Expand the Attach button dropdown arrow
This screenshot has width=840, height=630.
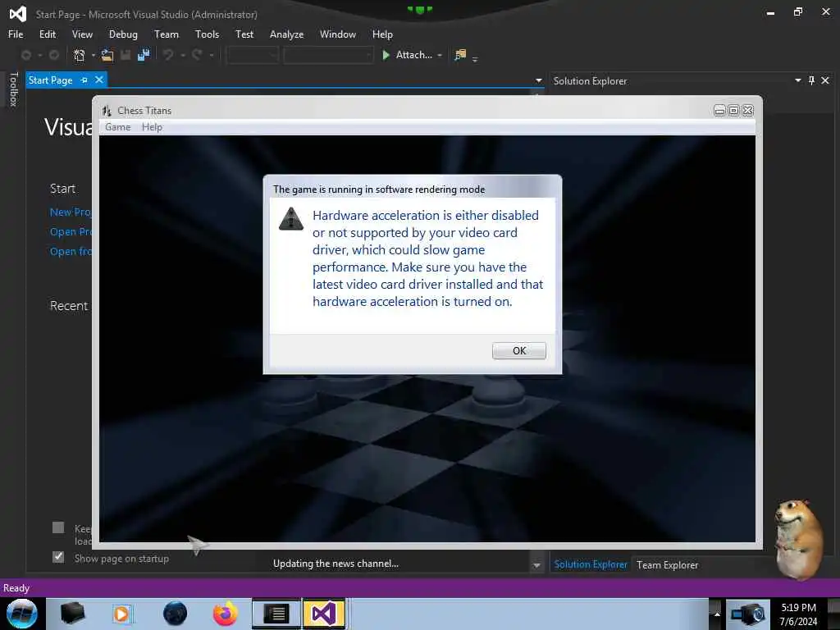pyautogui.click(x=440, y=55)
